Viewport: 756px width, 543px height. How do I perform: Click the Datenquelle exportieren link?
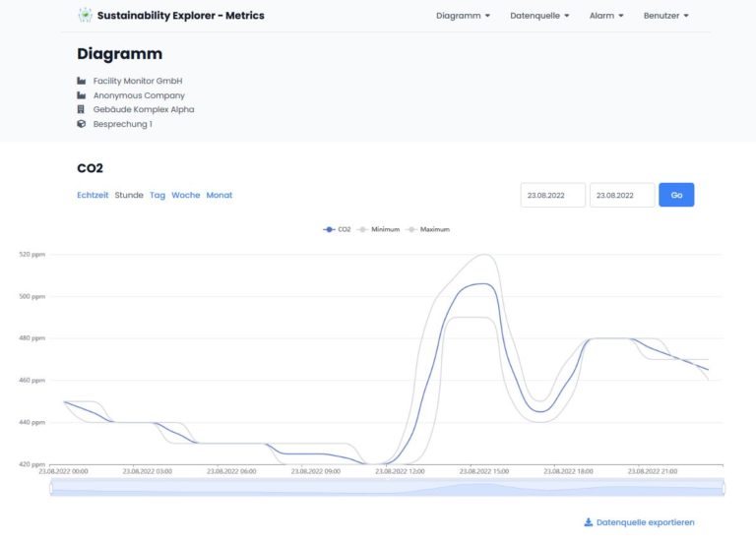point(645,522)
